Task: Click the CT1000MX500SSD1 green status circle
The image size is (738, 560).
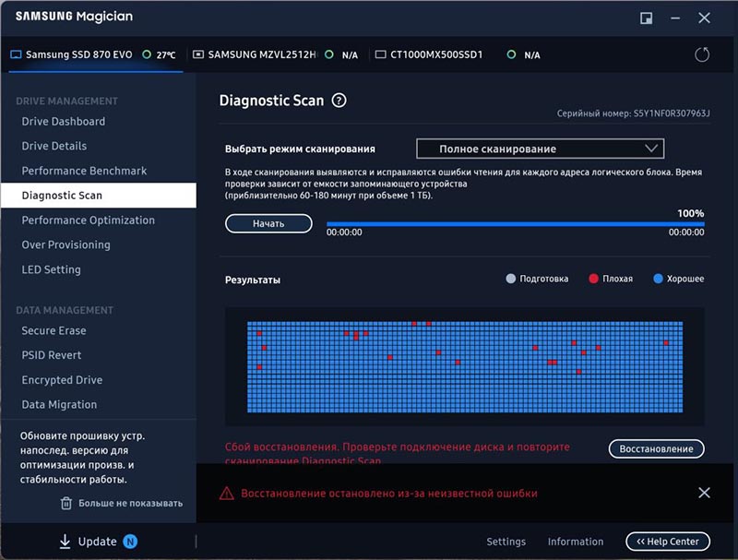Action: [x=511, y=54]
